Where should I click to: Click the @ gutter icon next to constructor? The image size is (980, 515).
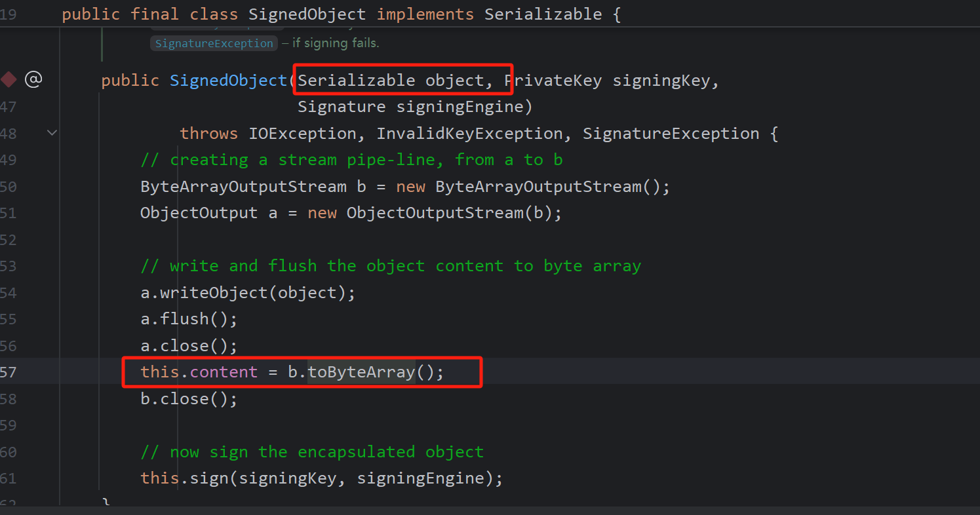(x=33, y=80)
